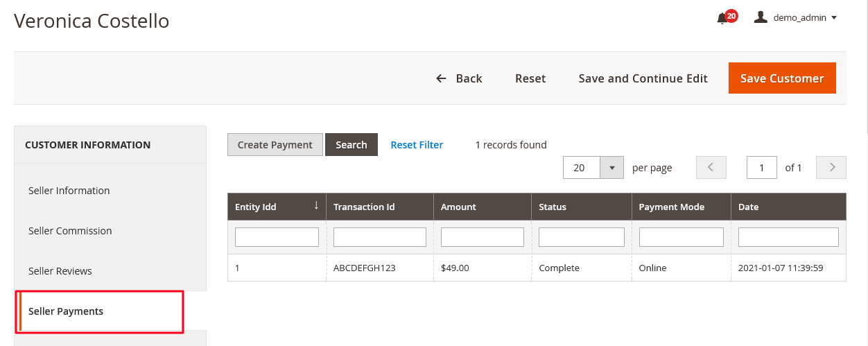Click the Save Customer button
This screenshot has width=868, height=346.
(x=782, y=78)
